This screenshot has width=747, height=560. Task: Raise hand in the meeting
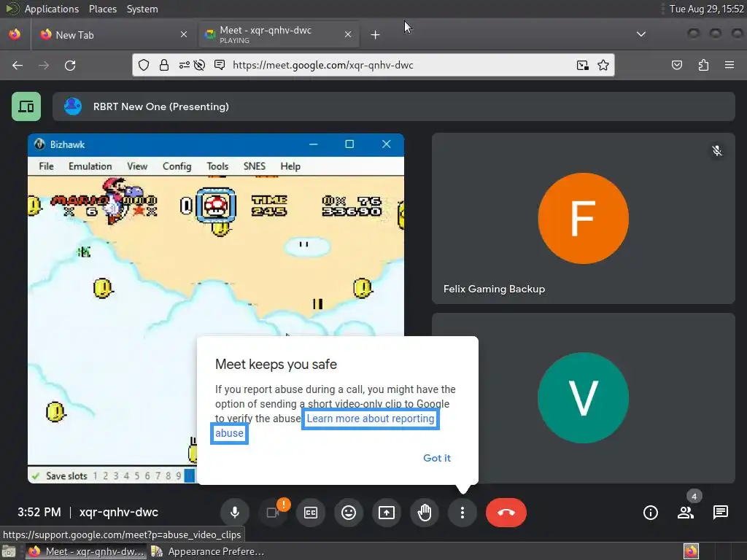[x=425, y=513]
